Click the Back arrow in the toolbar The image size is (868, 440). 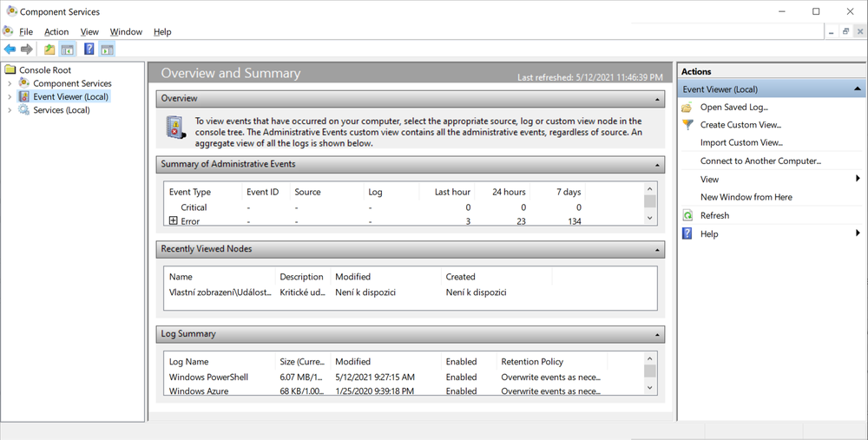[x=10, y=49]
